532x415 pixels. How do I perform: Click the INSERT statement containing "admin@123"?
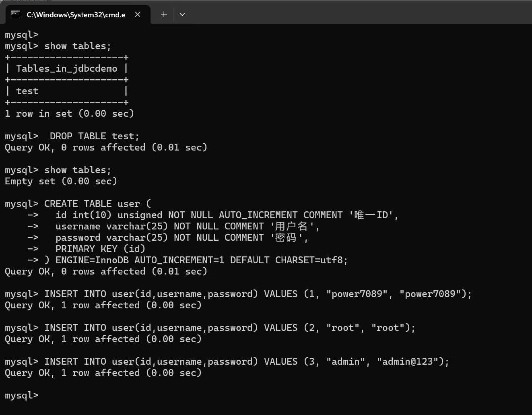pos(246,361)
